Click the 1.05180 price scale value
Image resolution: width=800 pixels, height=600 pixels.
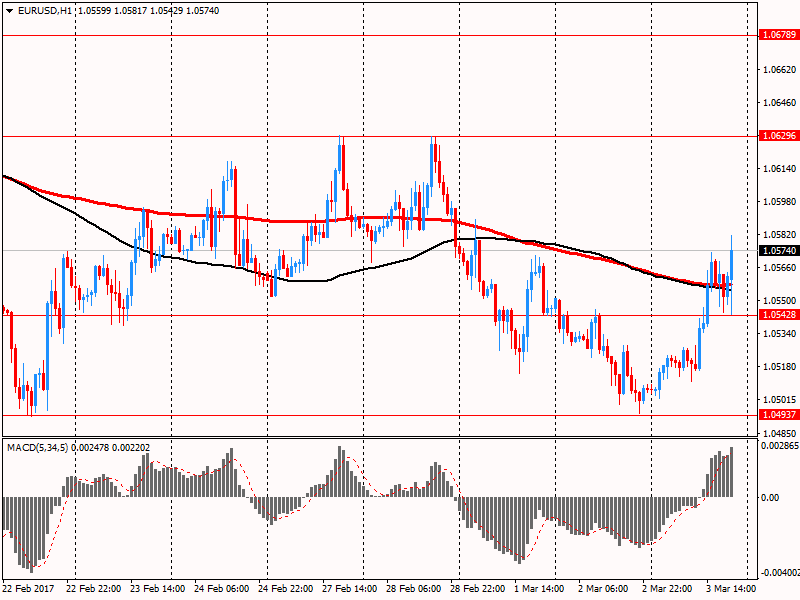pyautogui.click(x=780, y=367)
